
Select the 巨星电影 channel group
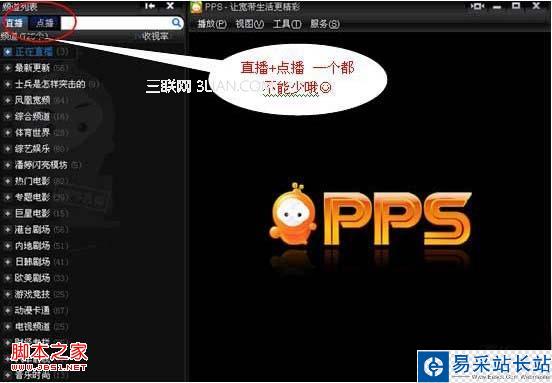(x=32, y=214)
